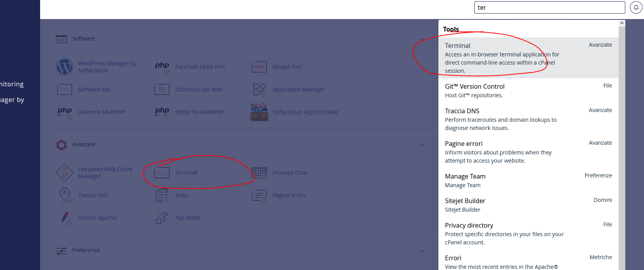Image resolution: width=644 pixels, height=270 pixels.
Task: Open Gestione MultiPHP link
Action: [102, 112]
